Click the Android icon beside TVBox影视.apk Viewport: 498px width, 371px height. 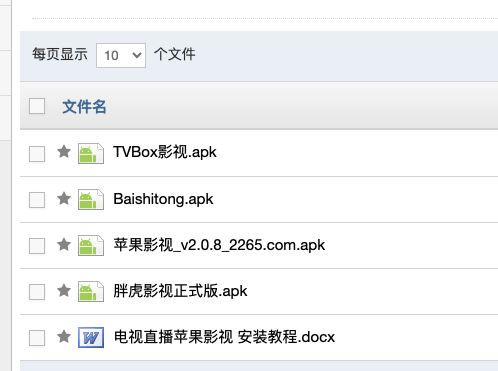pyautogui.click(x=91, y=153)
